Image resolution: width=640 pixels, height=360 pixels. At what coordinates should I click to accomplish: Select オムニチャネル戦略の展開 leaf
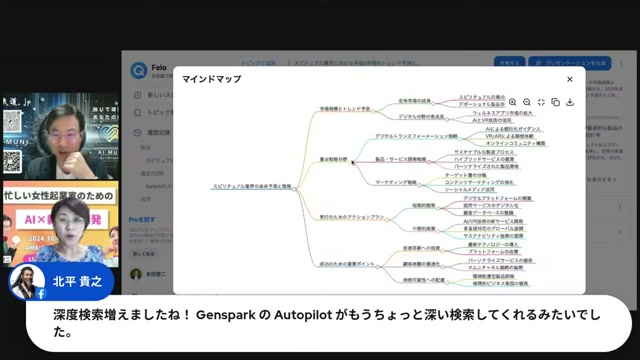click(495, 267)
